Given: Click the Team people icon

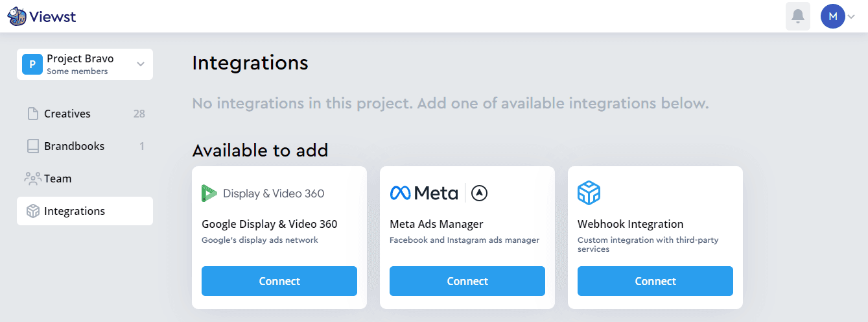Looking at the screenshot, I should tap(32, 178).
